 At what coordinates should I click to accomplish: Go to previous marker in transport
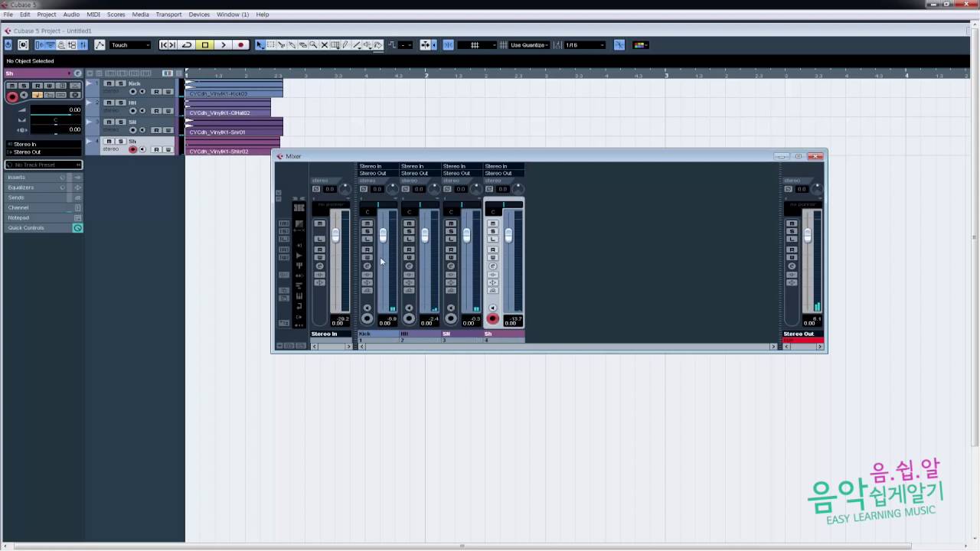[x=163, y=45]
